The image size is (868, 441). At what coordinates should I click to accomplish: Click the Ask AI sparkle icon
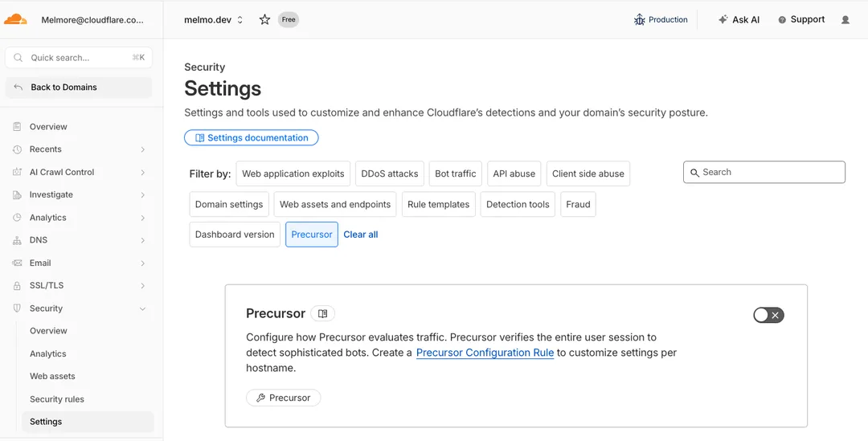723,19
